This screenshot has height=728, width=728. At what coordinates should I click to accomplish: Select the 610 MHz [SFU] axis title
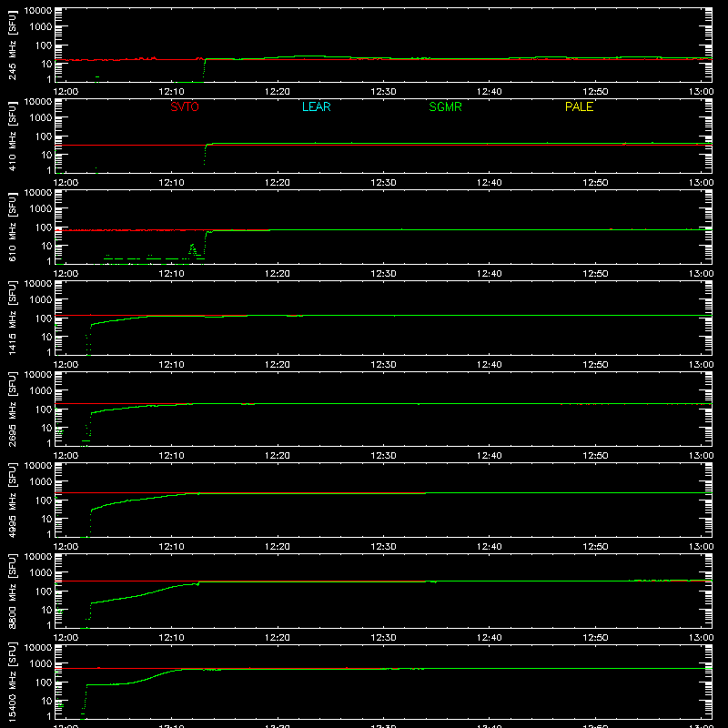coord(13,227)
